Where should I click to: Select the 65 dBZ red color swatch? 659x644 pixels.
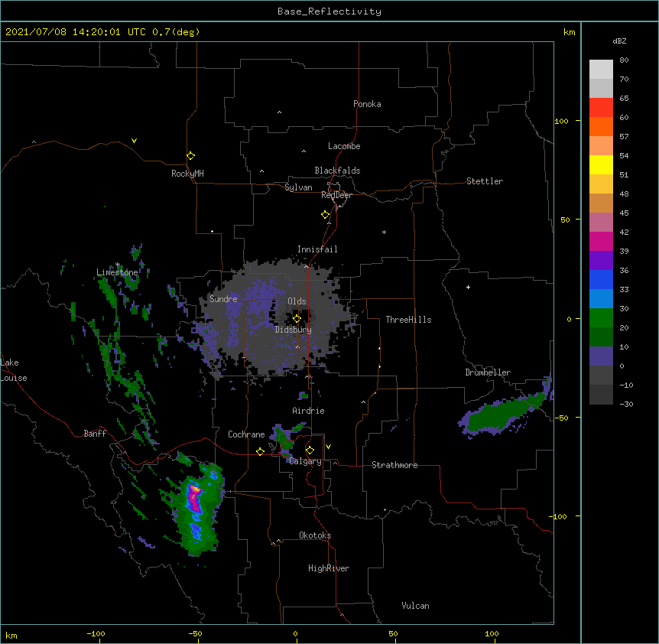coord(601,107)
